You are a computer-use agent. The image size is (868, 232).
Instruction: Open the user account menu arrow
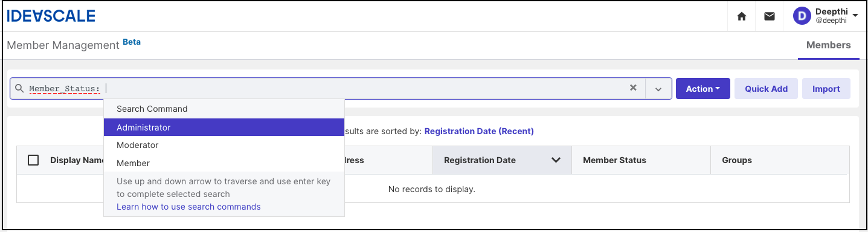(855, 16)
